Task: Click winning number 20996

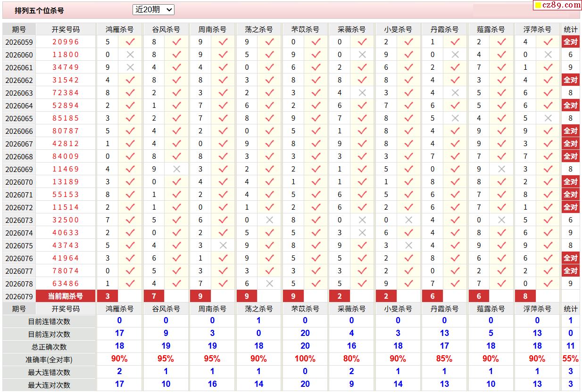Action: (x=66, y=42)
